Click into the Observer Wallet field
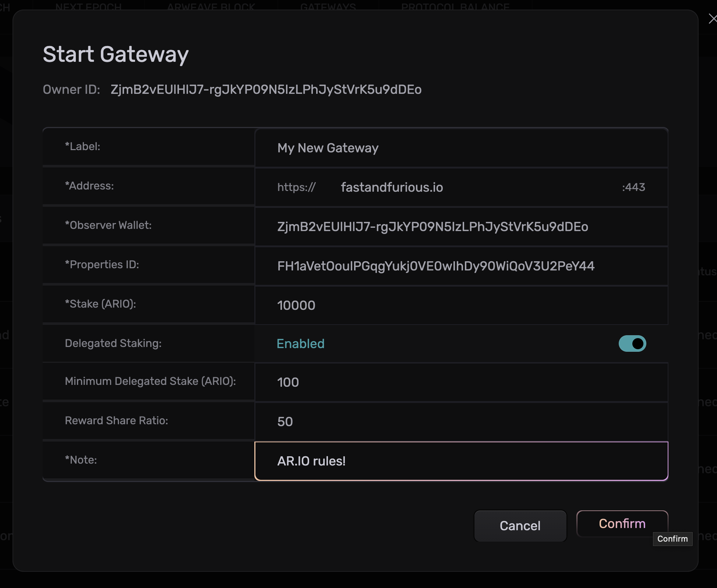The height and width of the screenshot is (588, 717). click(x=460, y=227)
